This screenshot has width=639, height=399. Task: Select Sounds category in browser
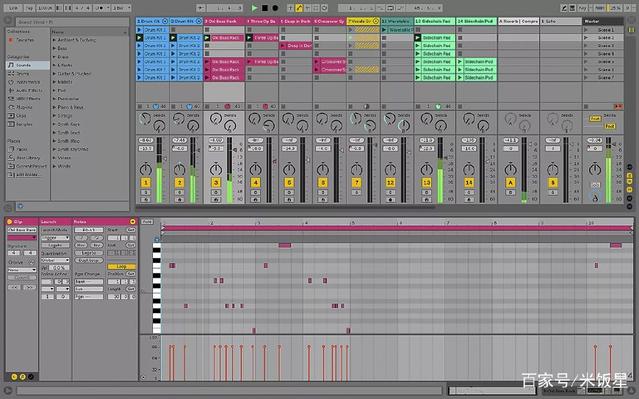click(27, 65)
